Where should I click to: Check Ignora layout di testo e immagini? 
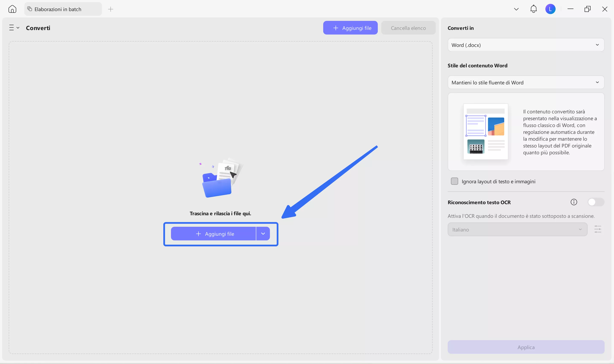454,181
